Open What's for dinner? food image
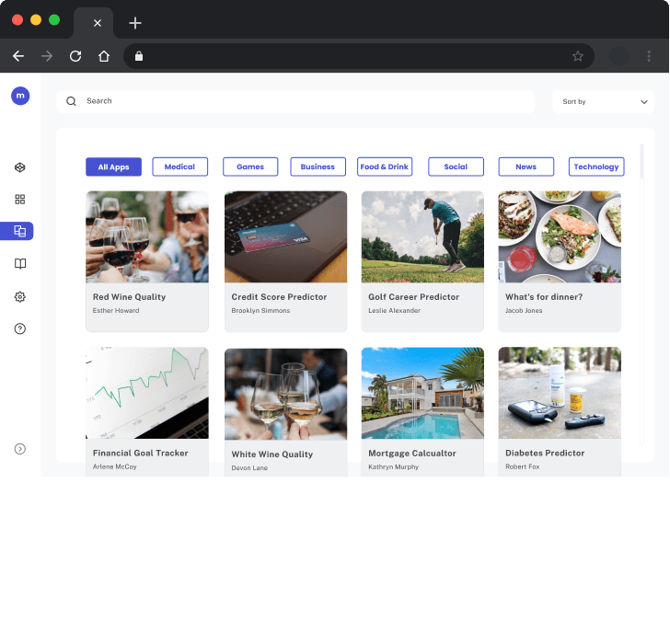670x644 pixels. click(x=560, y=236)
